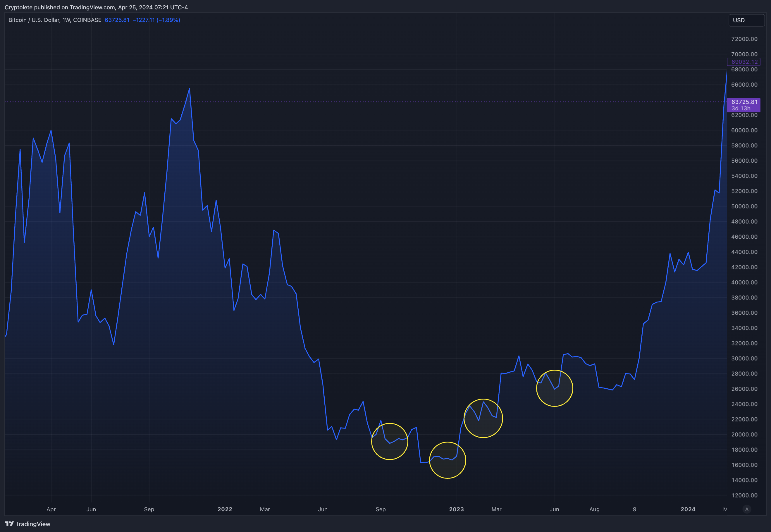Click the 36000.00 price axis label
Screen dimensions: 771x532
click(x=744, y=313)
